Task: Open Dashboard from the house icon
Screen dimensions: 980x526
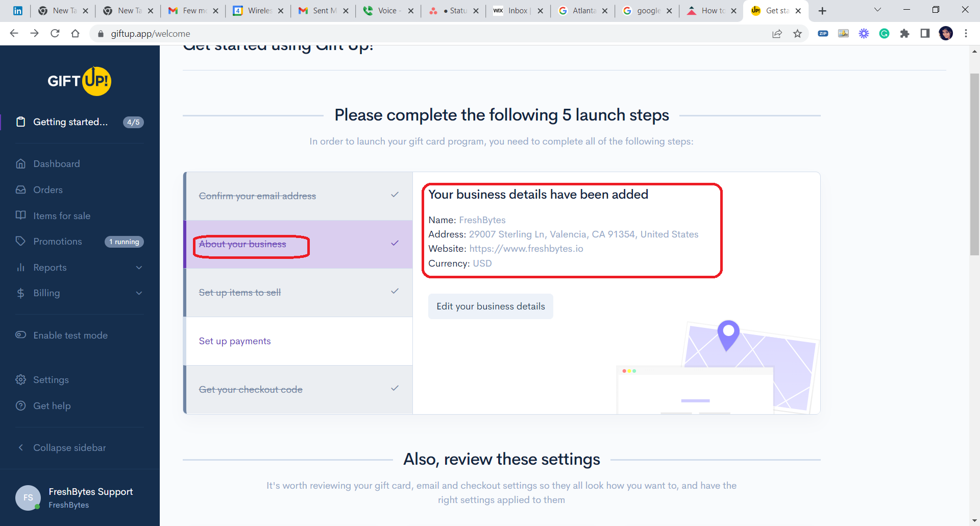Action: coord(21,164)
